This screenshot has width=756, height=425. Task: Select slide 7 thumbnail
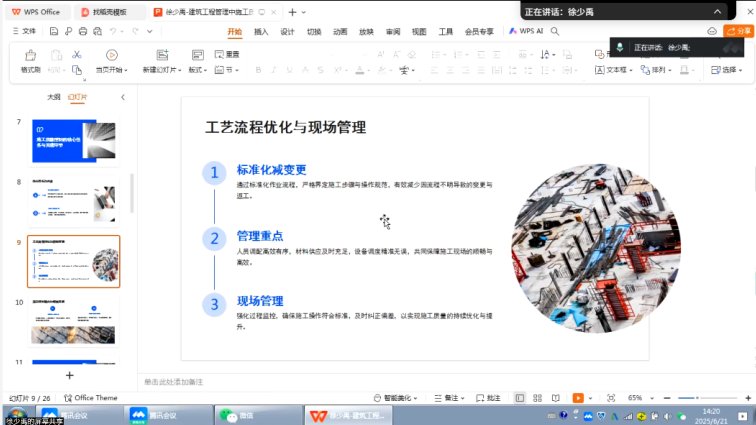tap(74, 141)
